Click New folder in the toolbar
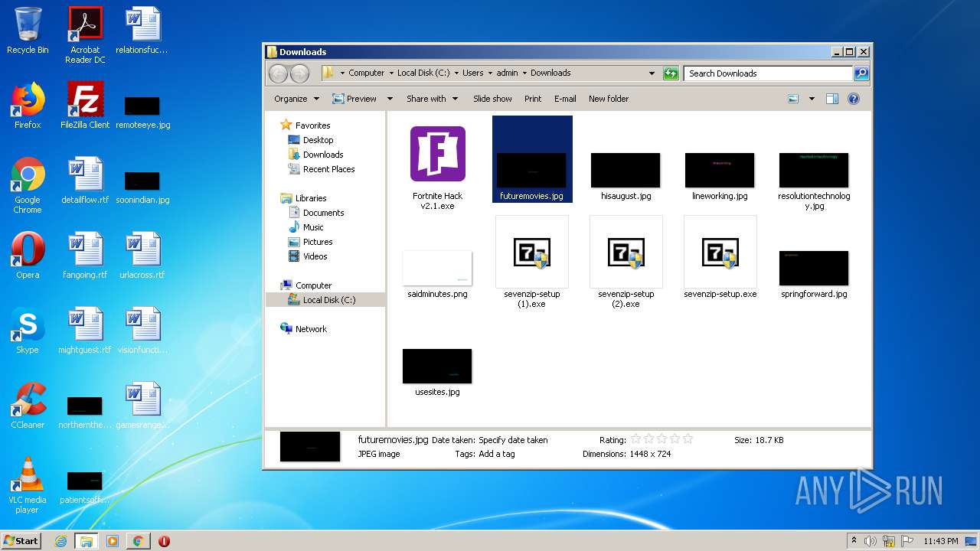 [x=609, y=99]
